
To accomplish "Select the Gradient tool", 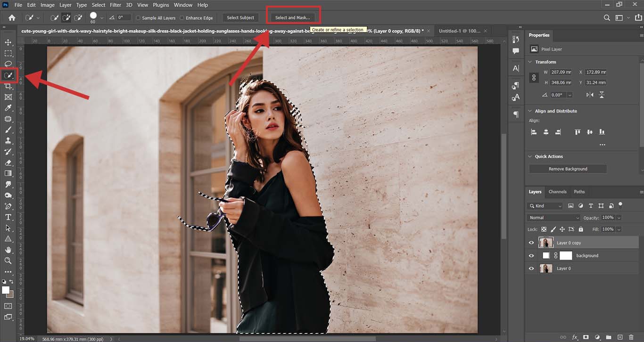I will (8, 173).
